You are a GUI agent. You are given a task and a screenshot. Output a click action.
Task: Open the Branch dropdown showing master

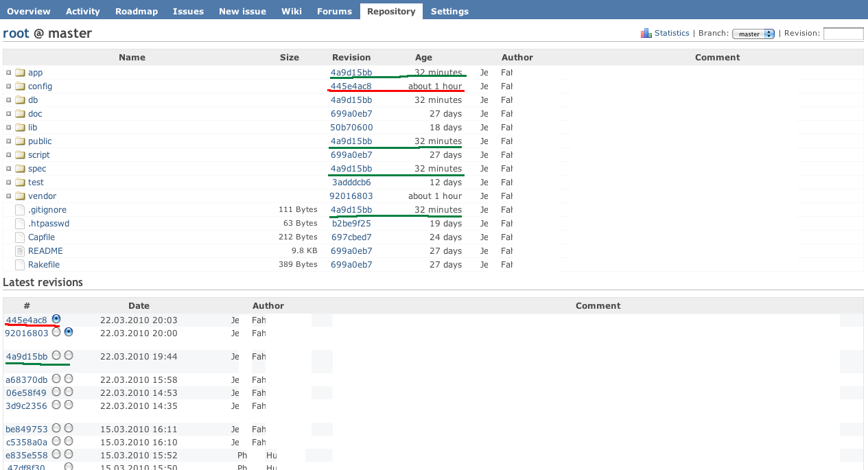tap(753, 34)
